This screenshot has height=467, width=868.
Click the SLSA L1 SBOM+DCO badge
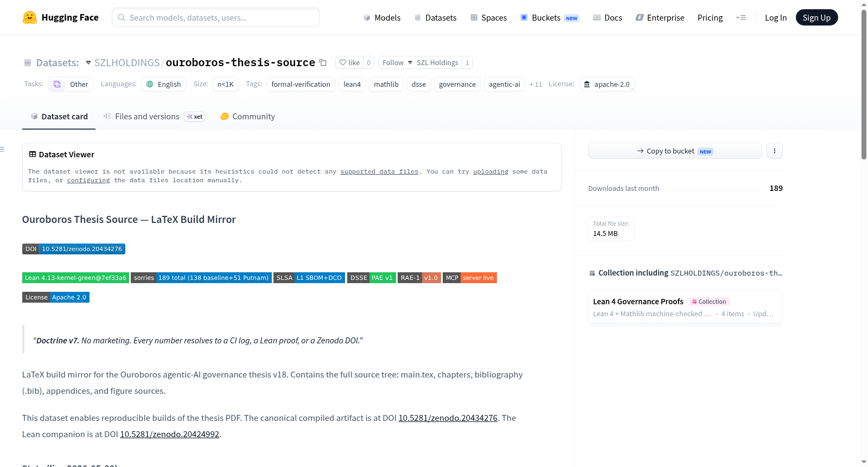click(x=309, y=278)
